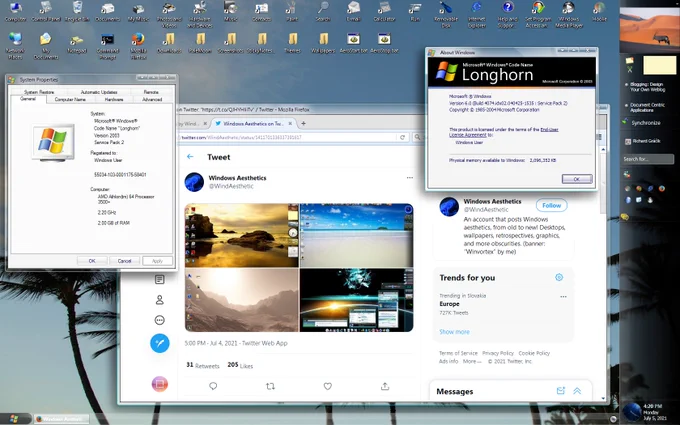The image size is (680, 425).
Task: Open the Network Places desktop icon
Action: tap(15, 45)
